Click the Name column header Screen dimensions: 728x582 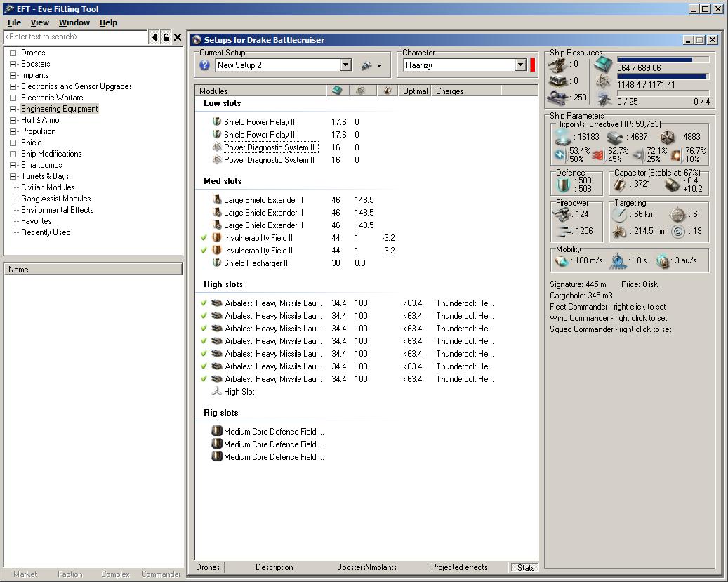tap(93, 270)
